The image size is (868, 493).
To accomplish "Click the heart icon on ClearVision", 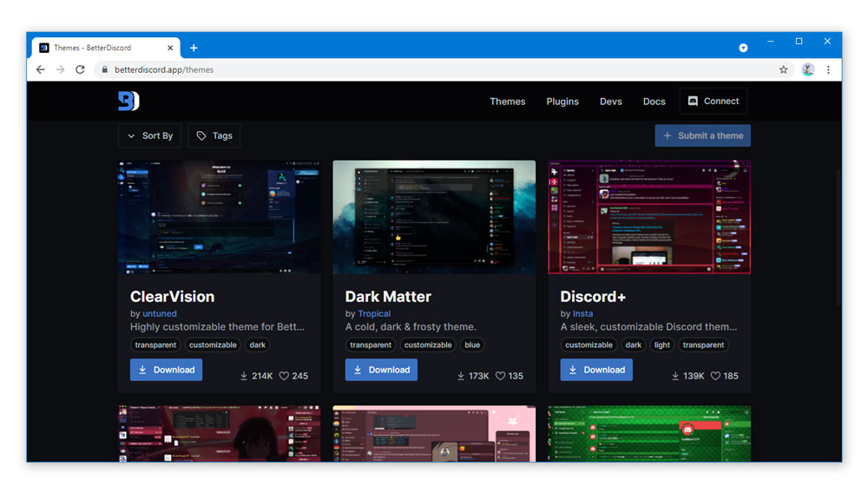I will pyautogui.click(x=284, y=376).
